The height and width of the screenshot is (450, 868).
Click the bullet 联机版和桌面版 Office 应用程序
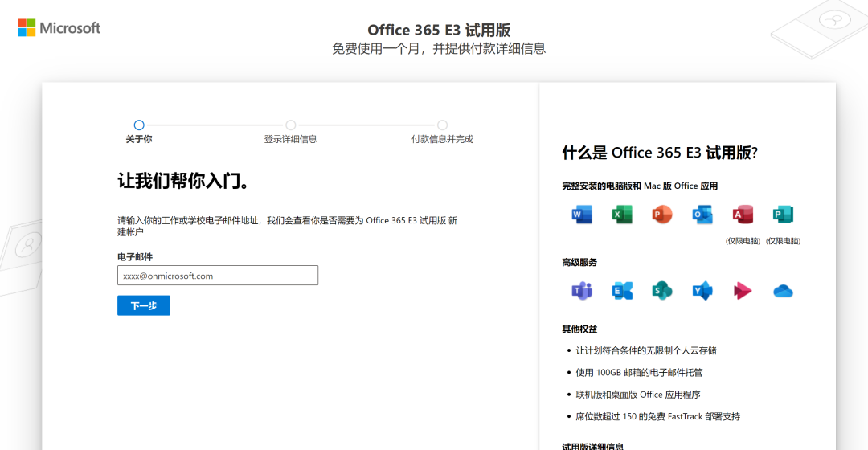[638, 395]
